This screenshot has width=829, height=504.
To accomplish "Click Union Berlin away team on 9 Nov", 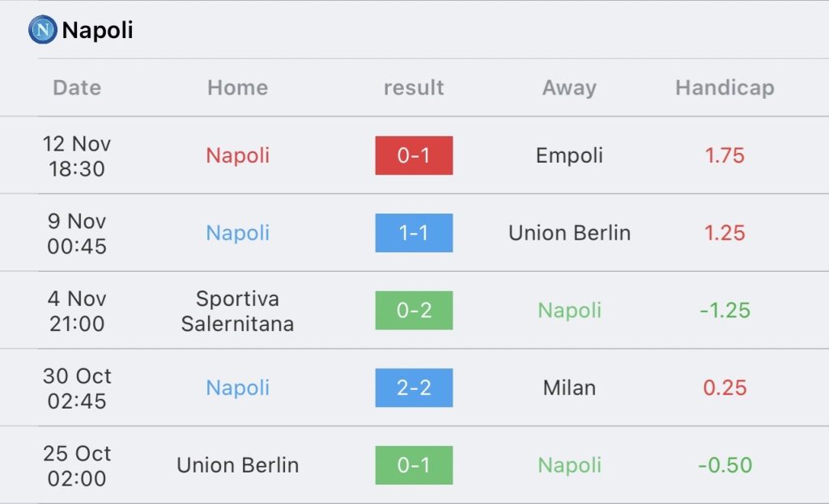I will click(569, 233).
